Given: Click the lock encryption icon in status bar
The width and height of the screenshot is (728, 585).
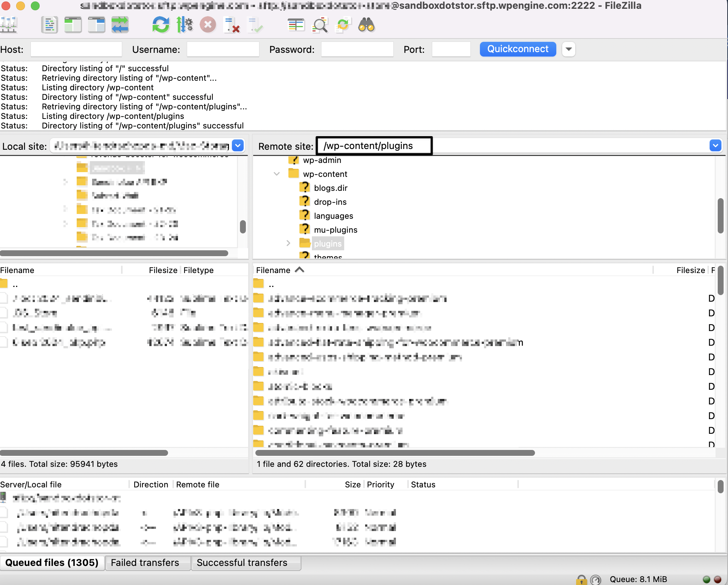Looking at the screenshot, I should pos(581,579).
